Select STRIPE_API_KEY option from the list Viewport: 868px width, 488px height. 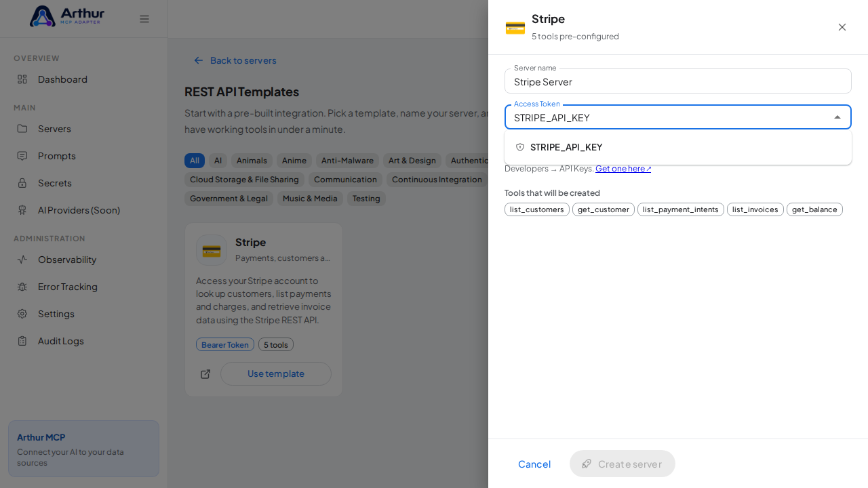pos(678,147)
